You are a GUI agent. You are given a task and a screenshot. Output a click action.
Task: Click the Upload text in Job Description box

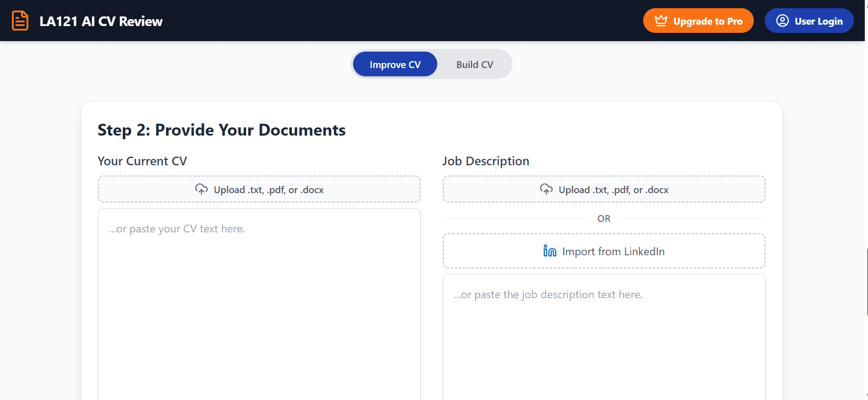613,190
